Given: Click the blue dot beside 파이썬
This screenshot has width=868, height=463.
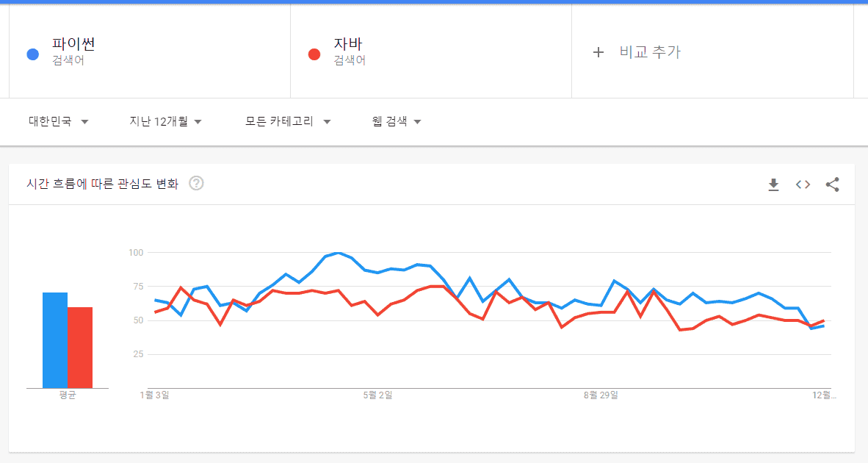Looking at the screenshot, I should coord(32,54).
